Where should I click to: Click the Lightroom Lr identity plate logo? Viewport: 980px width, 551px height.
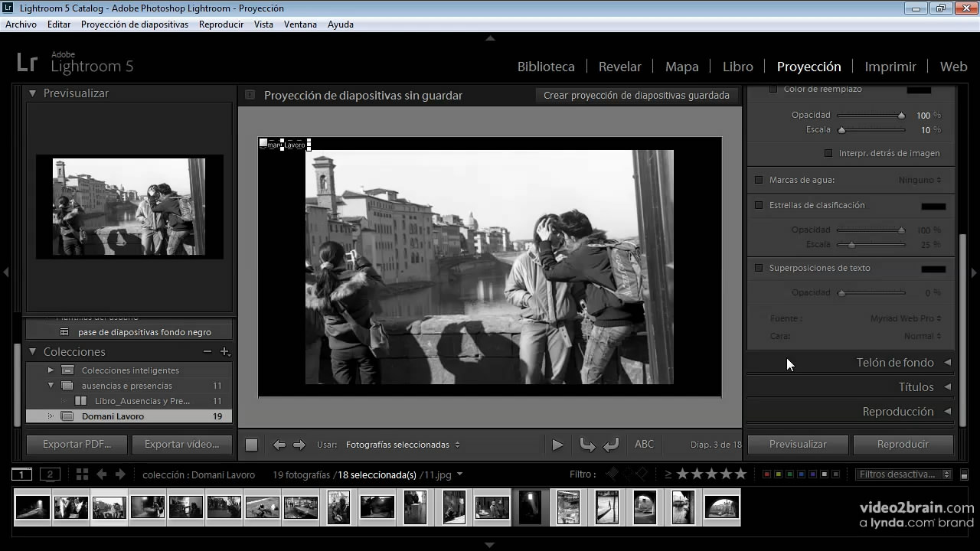(27, 64)
